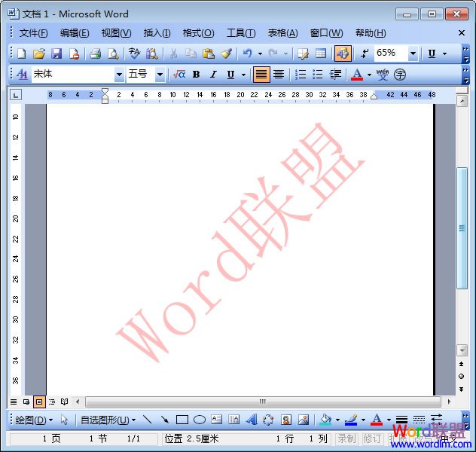This screenshot has height=452, width=476.
Task: Run spelling and grammar check
Action: [134, 53]
